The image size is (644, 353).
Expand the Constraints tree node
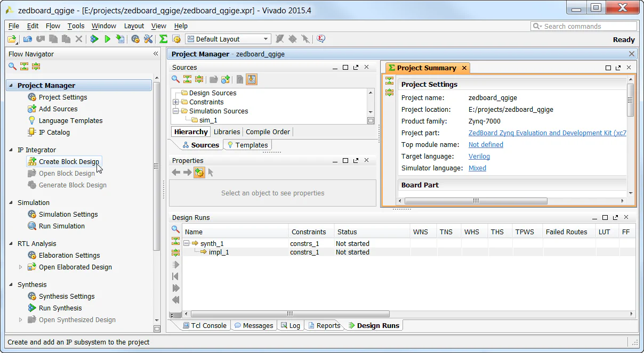click(176, 102)
